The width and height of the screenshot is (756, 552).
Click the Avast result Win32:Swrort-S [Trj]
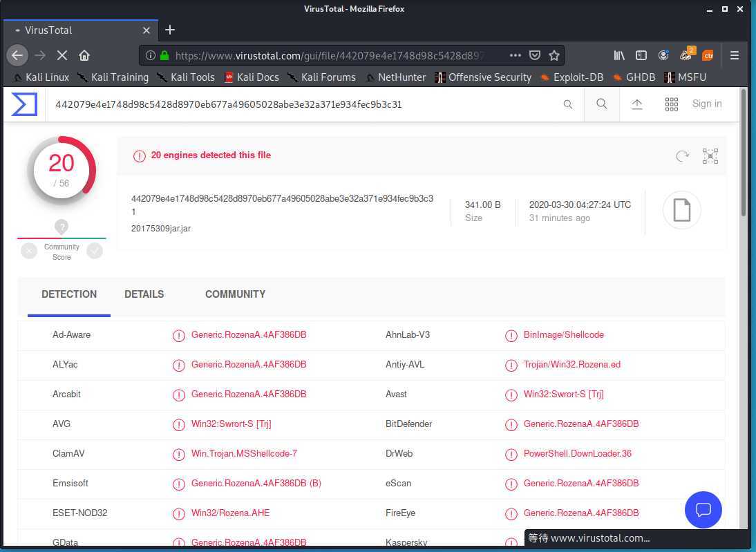point(564,394)
